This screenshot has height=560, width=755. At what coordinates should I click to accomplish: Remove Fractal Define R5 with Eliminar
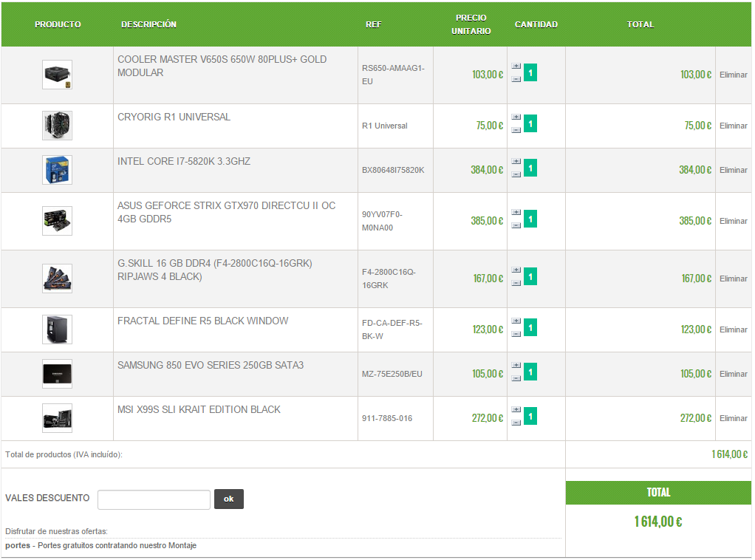734,329
